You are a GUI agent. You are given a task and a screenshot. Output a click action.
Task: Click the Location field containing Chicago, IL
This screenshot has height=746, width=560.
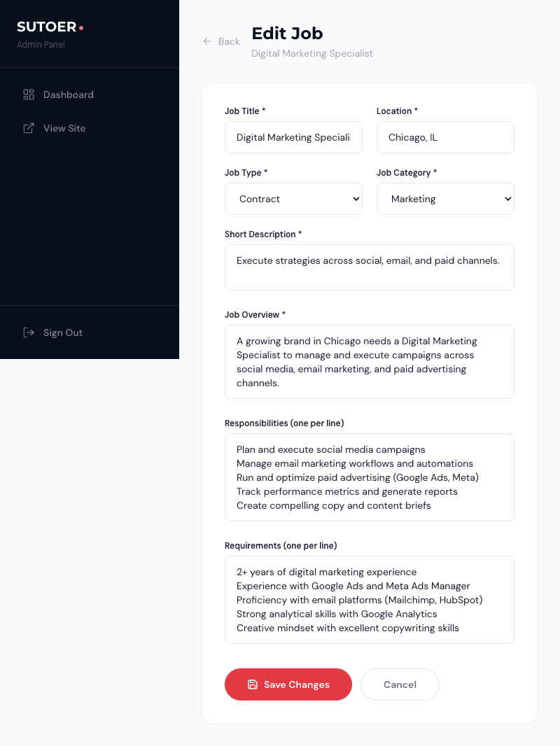tap(445, 137)
